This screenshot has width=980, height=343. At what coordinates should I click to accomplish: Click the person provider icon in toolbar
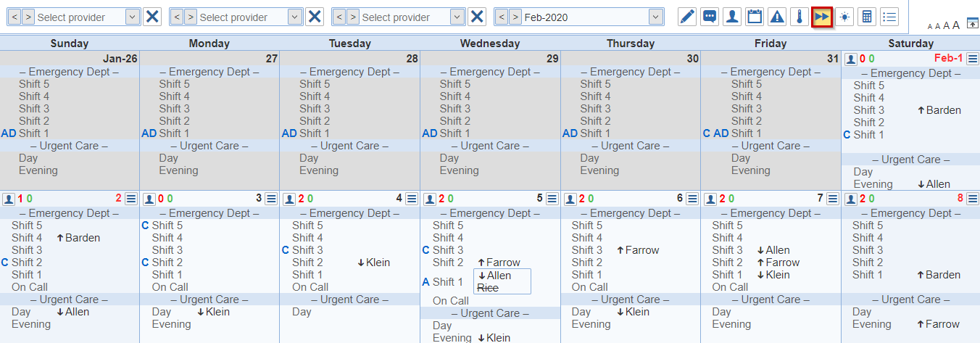(732, 17)
